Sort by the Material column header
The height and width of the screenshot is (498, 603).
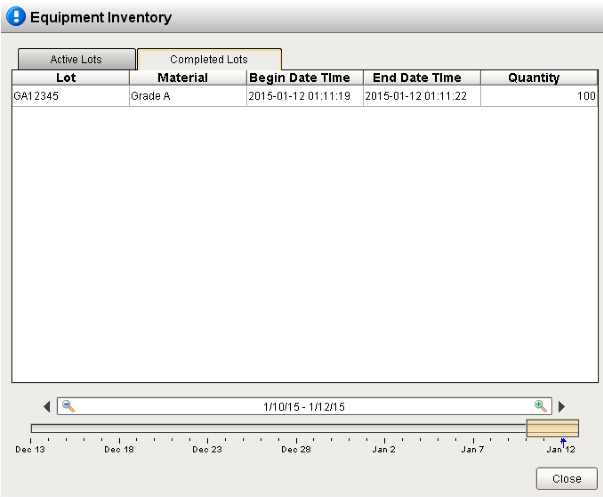(x=187, y=78)
